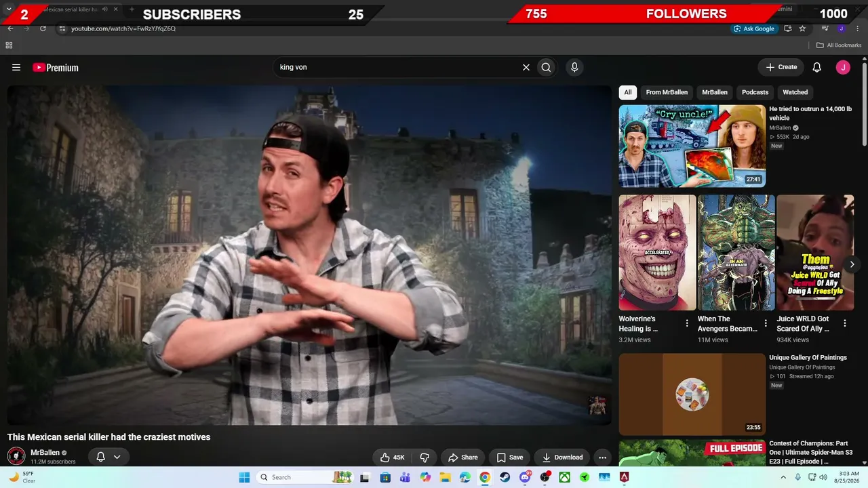Open Juice WRLD short thumbnail
This screenshot has width=868, height=488.
pos(815,253)
